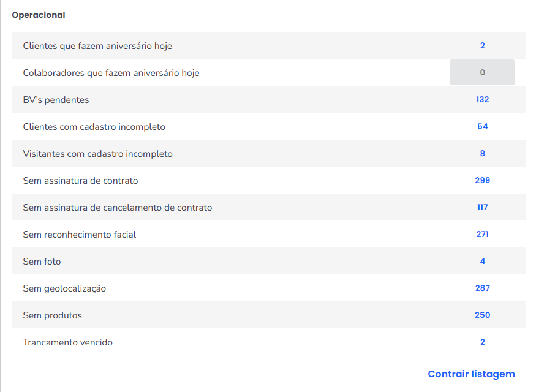Open count 4 for Sem foto
This screenshot has width=536, height=392.
[x=483, y=262]
